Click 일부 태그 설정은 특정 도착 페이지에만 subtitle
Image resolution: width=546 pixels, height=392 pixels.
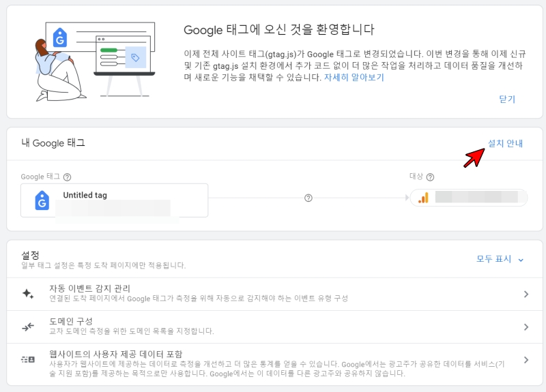(104, 265)
